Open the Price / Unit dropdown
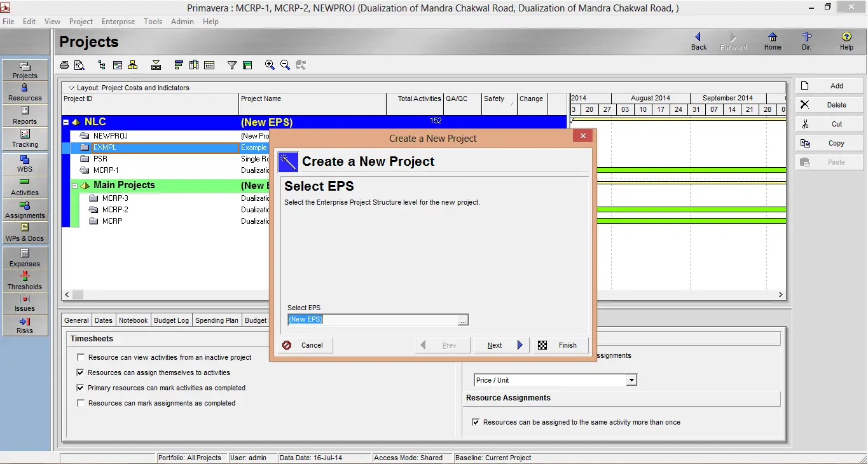Screen dimensions: 868x464 coord(631,380)
